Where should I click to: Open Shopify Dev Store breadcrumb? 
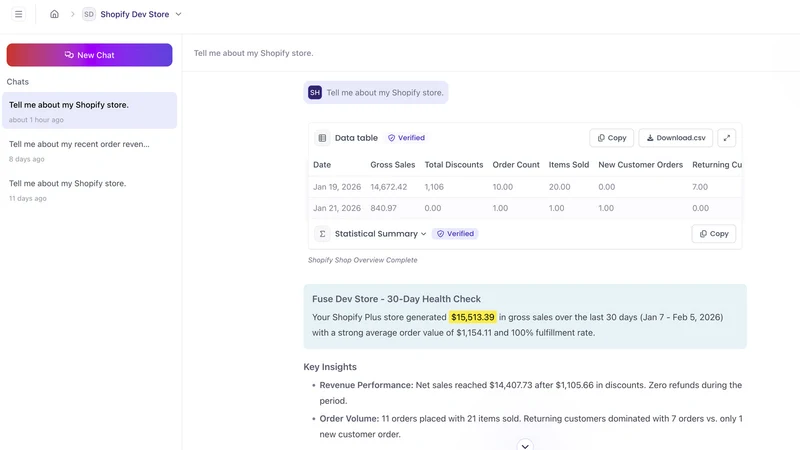tap(135, 14)
